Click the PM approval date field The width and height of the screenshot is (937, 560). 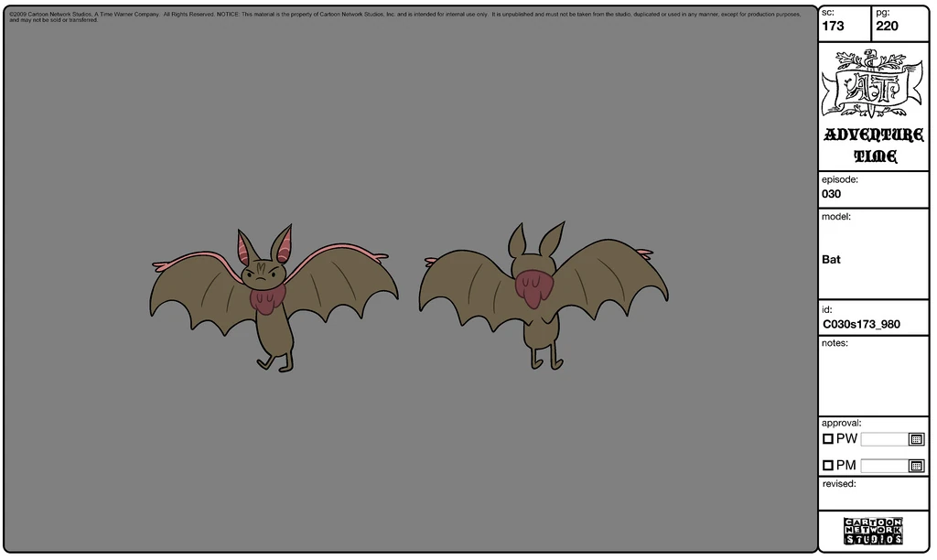coord(885,466)
